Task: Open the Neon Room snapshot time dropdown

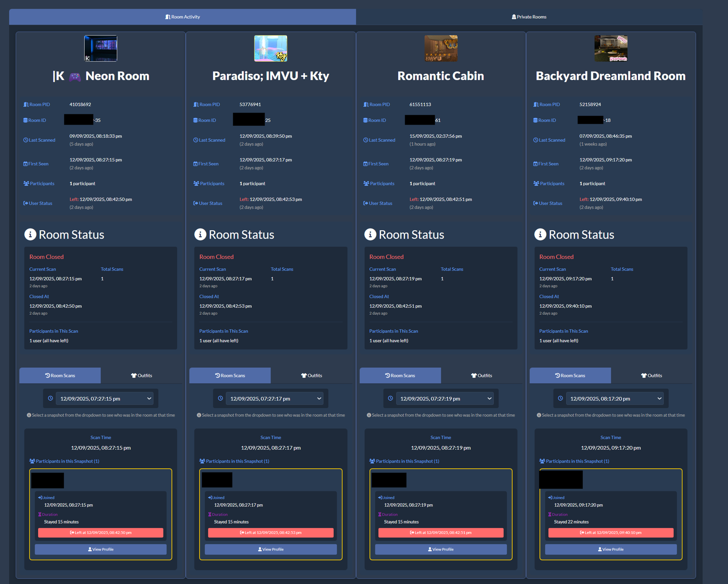Action: click(x=105, y=399)
